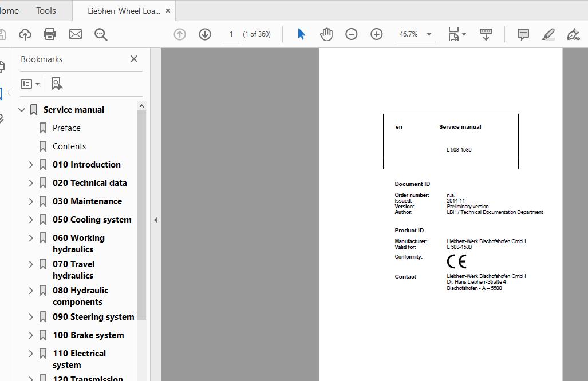This screenshot has width=588, height=381.
Task: Add a comment note icon
Action: 523,34
